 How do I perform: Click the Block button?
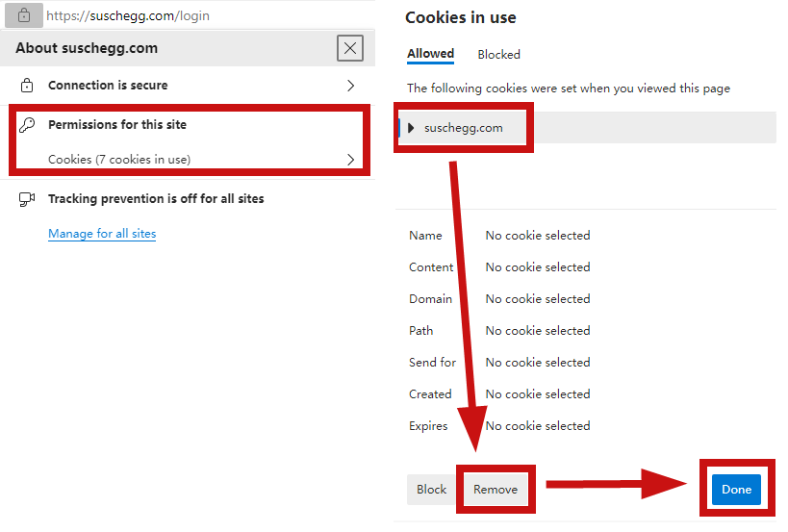click(x=431, y=490)
